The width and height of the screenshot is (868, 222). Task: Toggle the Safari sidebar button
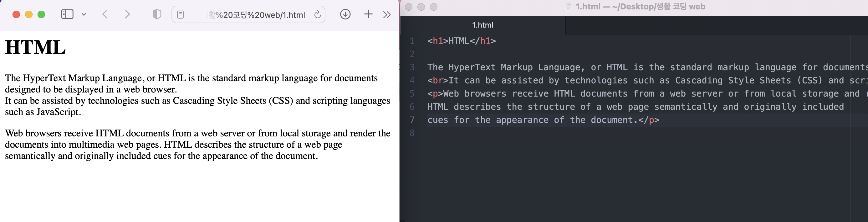67,14
